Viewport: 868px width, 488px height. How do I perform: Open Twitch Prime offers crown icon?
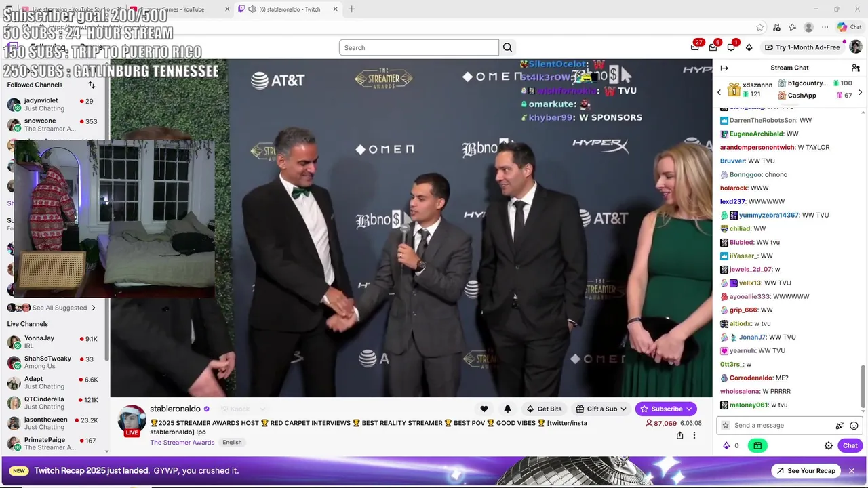pos(694,47)
